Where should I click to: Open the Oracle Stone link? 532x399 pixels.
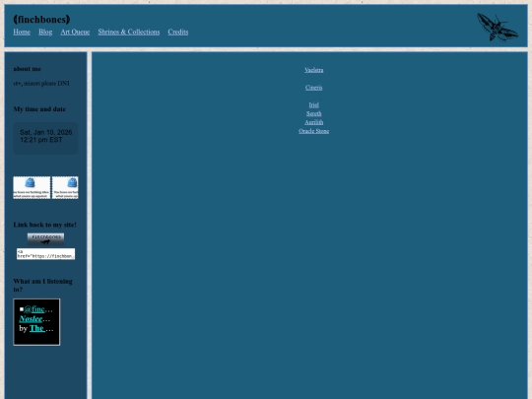click(x=314, y=131)
